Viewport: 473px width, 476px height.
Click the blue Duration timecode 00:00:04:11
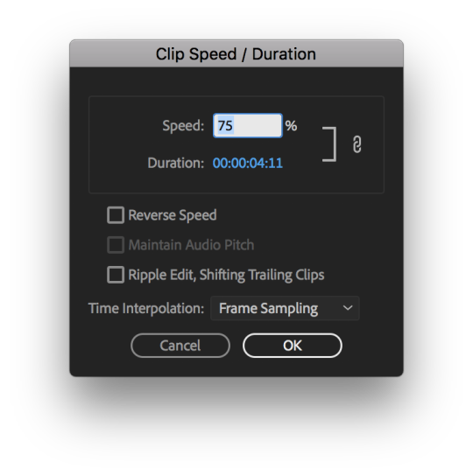click(x=248, y=163)
